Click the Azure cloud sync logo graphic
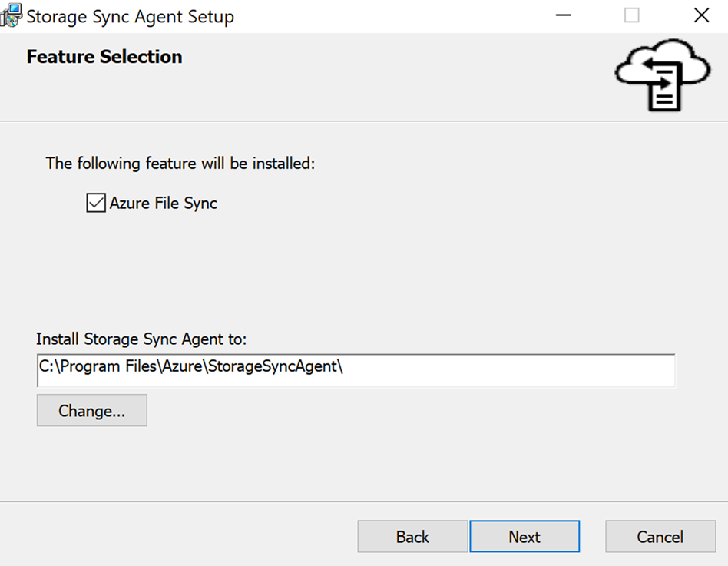This screenshot has height=566, width=728. click(x=663, y=75)
